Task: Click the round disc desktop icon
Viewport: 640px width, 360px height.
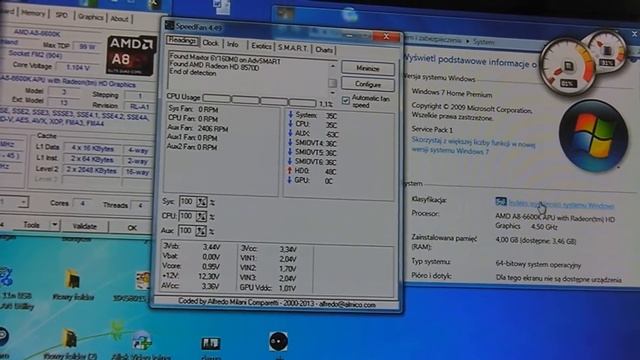Action: [279, 341]
